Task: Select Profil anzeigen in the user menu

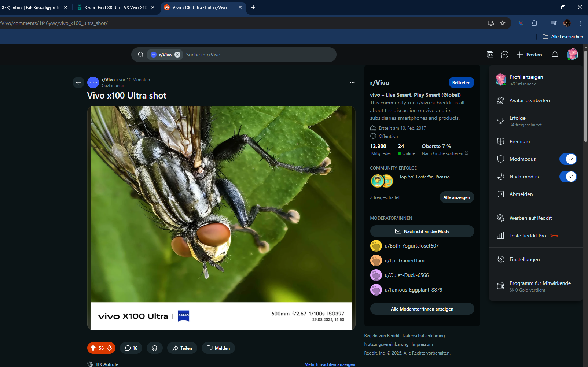Action: click(536, 80)
